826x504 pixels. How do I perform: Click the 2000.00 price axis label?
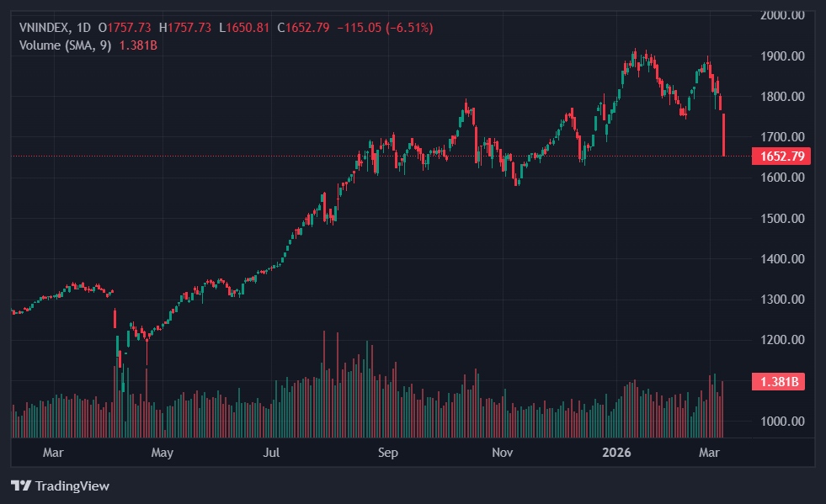782,15
